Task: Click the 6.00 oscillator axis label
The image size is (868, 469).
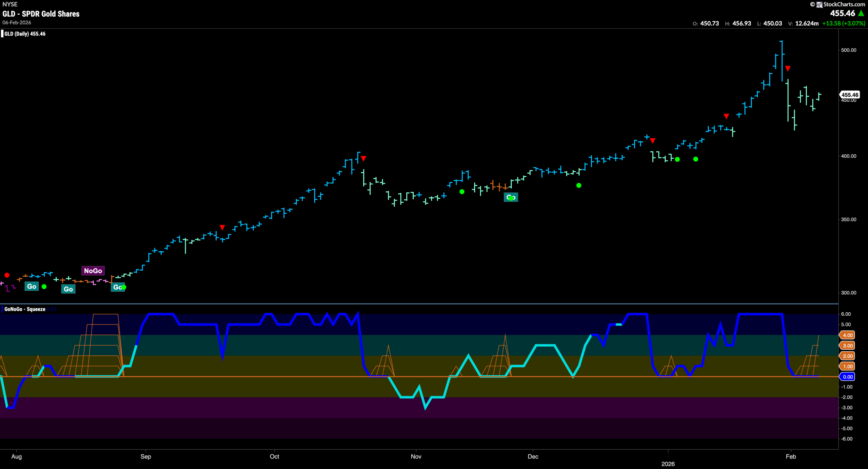Action: (x=846, y=314)
